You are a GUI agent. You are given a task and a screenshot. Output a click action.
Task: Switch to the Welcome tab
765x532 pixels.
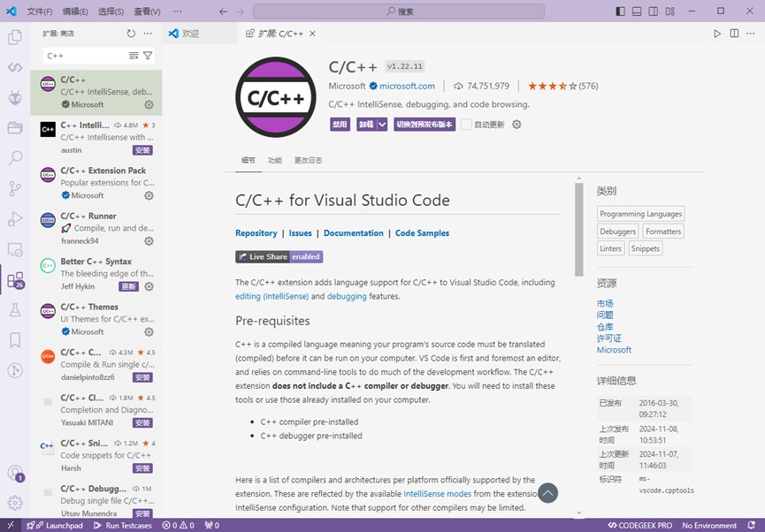point(199,34)
